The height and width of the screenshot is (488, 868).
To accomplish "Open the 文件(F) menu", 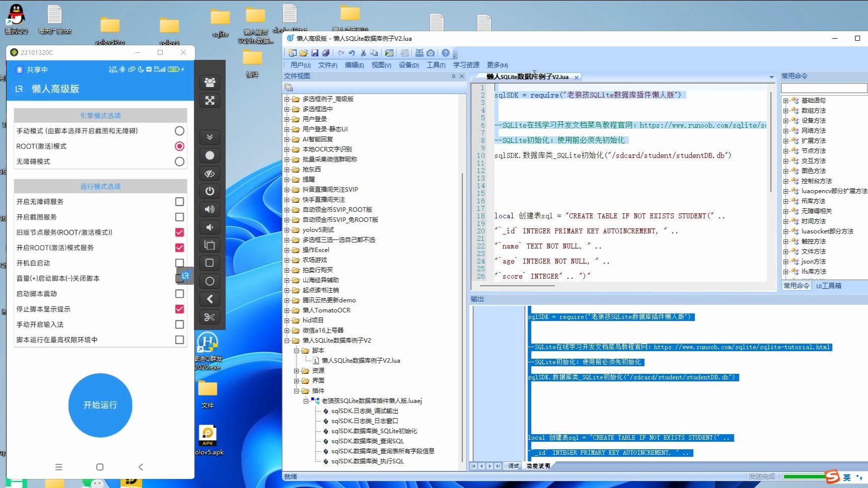I will [x=328, y=65].
